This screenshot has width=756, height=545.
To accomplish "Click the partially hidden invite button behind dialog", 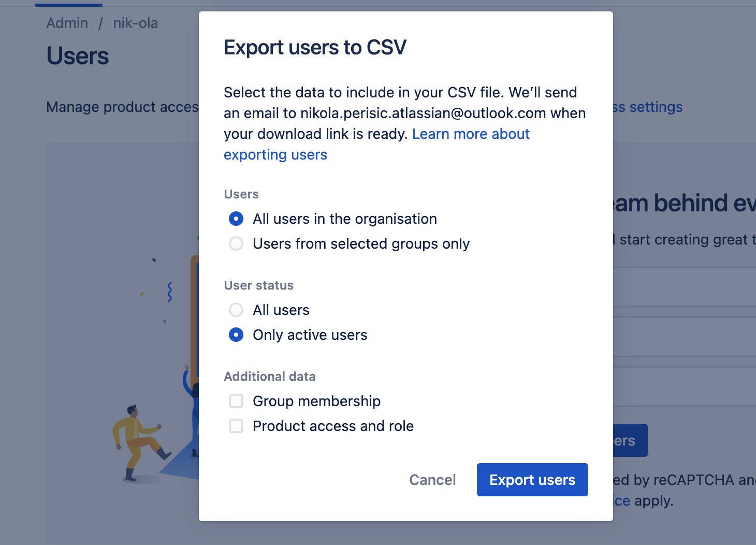I will coord(627,440).
